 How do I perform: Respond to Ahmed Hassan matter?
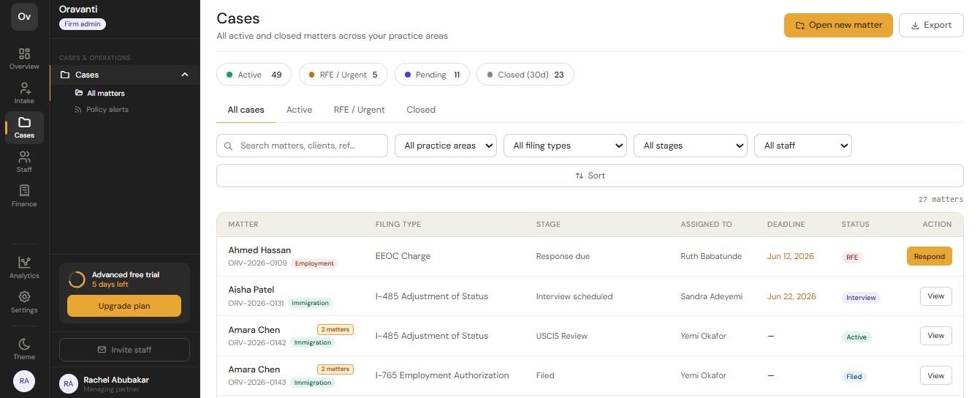click(x=929, y=256)
